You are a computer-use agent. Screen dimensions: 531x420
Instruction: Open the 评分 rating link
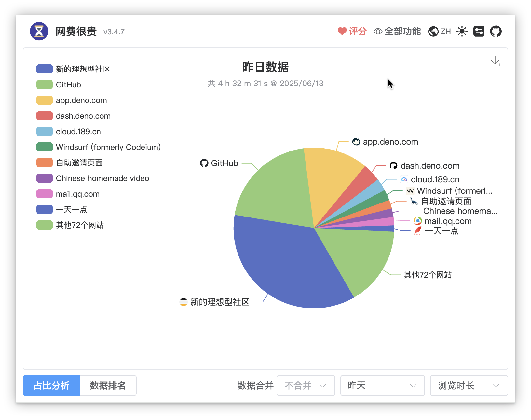coord(352,31)
